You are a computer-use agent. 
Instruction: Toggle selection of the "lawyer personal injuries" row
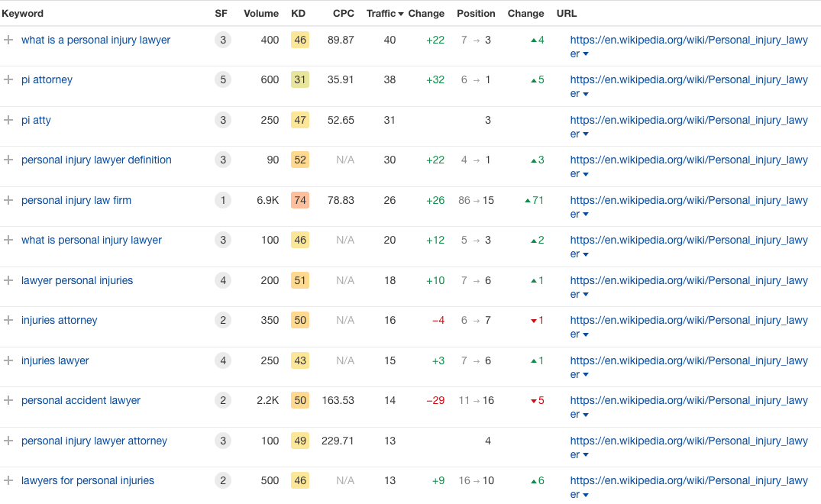8,280
